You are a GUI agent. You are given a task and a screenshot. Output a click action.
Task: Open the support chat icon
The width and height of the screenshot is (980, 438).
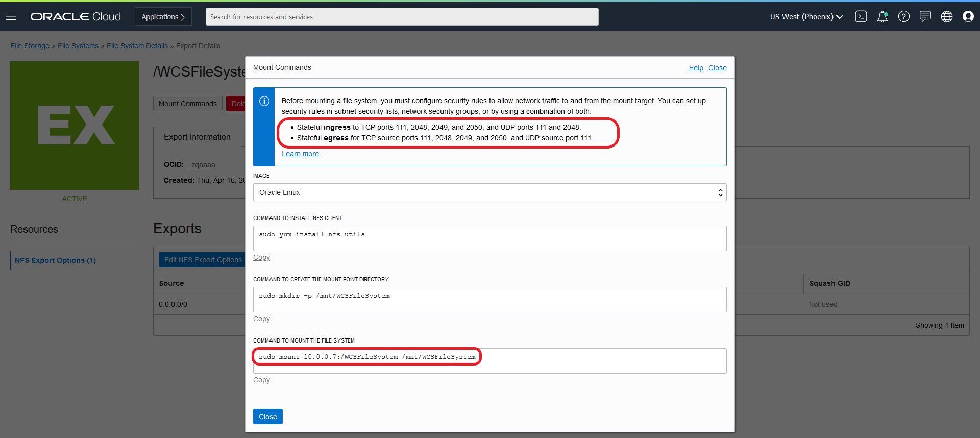pos(925,16)
